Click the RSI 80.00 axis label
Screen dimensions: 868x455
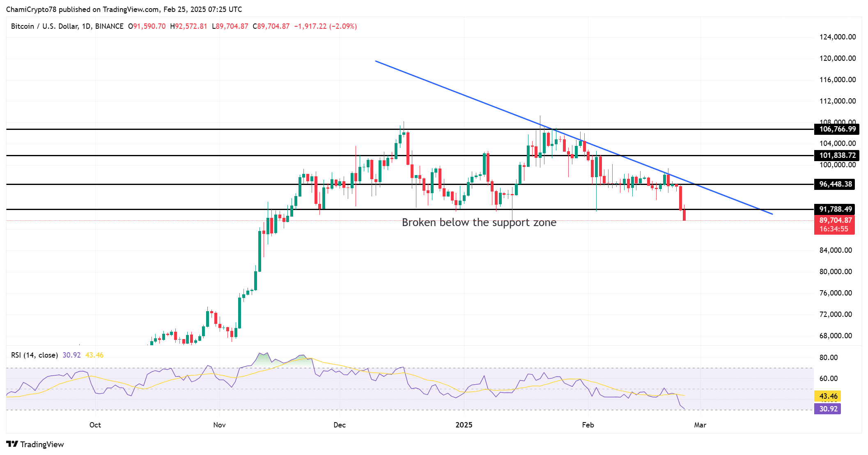pyautogui.click(x=829, y=358)
